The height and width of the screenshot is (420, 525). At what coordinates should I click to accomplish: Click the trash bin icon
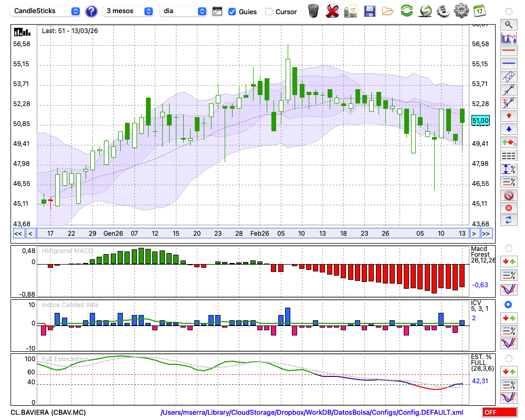313,11
